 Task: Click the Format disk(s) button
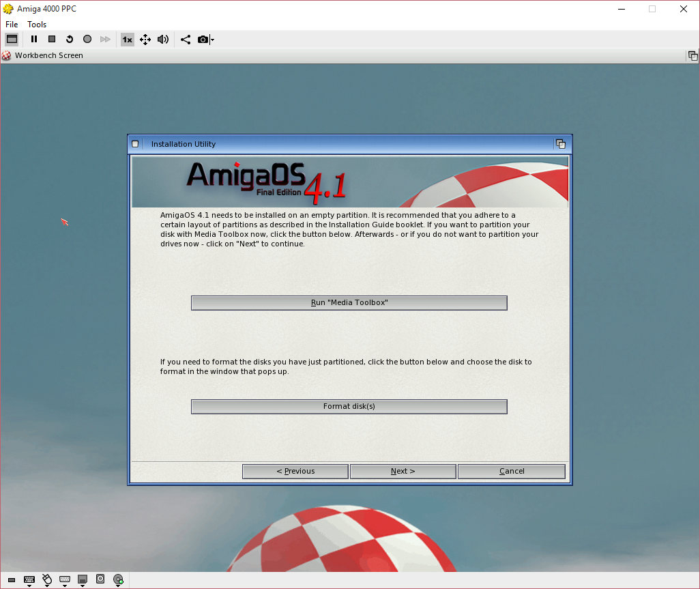coord(349,406)
